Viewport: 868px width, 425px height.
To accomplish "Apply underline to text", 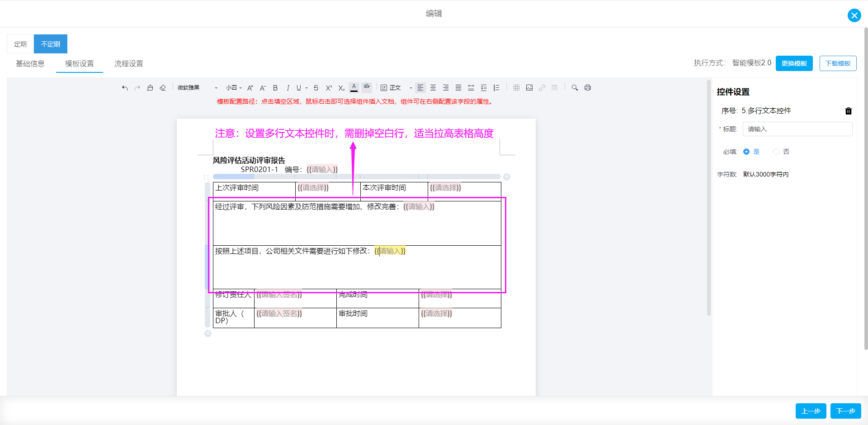I will 299,88.
